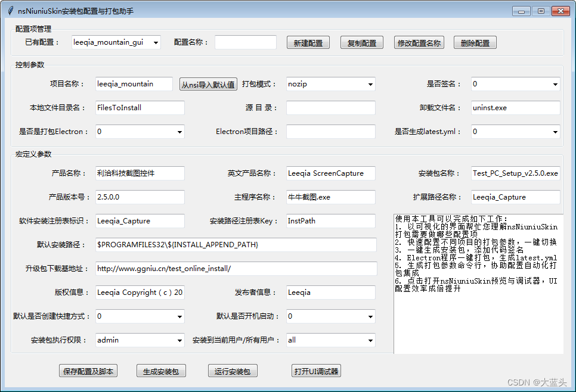Click the 配置名称 input field
Viewport: 576px width, 392px height.
pos(246,42)
